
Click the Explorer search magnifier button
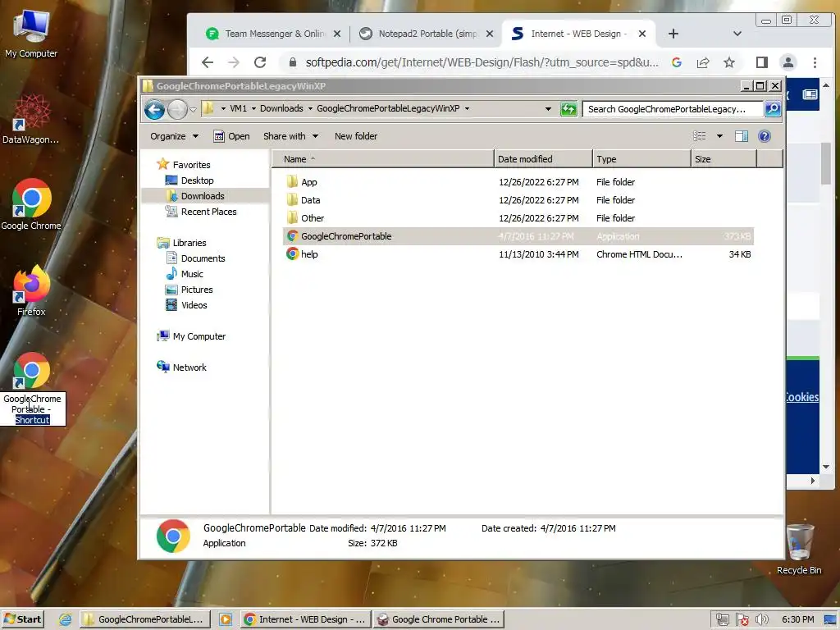(x=773, y=109)
